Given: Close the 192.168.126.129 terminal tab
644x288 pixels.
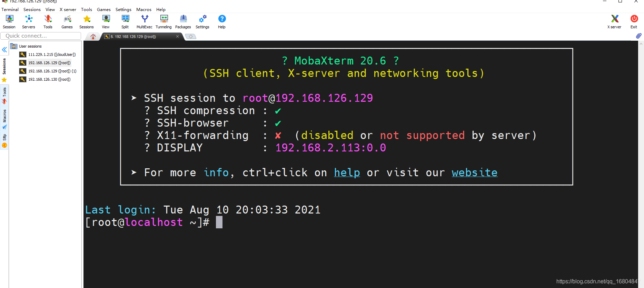Looking at the screenshot, I should (x=178, y=37).
